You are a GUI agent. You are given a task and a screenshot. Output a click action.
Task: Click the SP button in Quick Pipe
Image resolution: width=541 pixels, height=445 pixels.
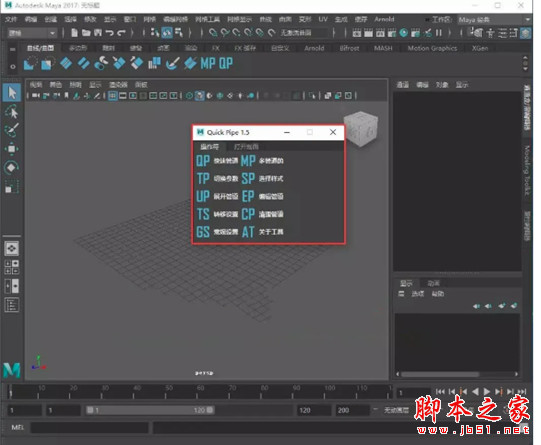tap(248, 178)
